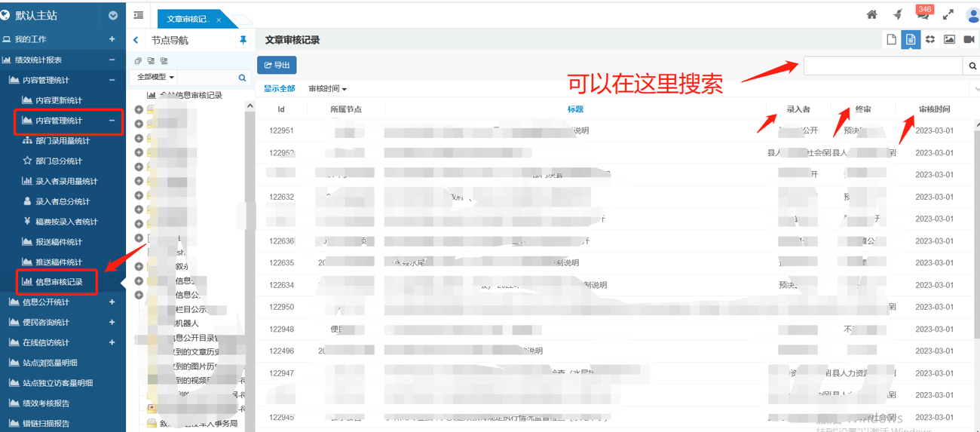Click the 导出 export button
980x432 pixels.
tap(277, 66)
